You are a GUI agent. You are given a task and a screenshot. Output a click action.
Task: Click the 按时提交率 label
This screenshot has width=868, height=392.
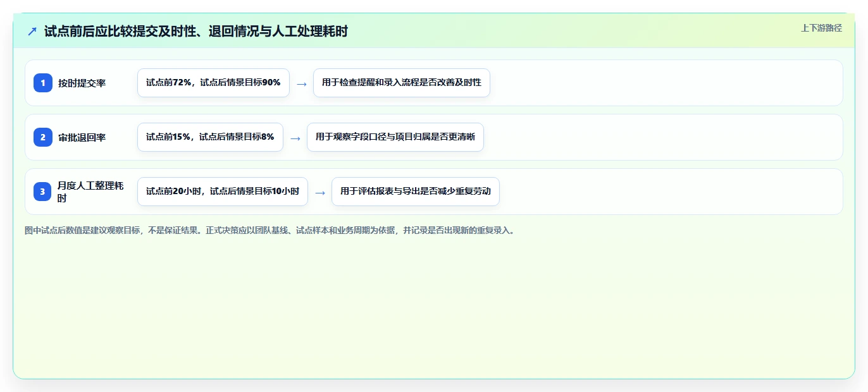pos(82,83)
